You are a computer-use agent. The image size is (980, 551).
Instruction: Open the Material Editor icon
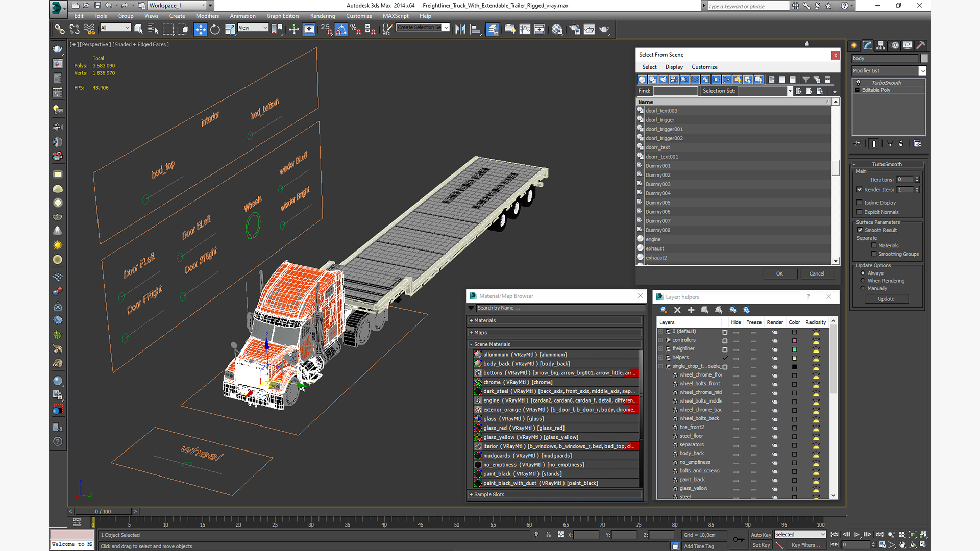click(x=557, y=29)
